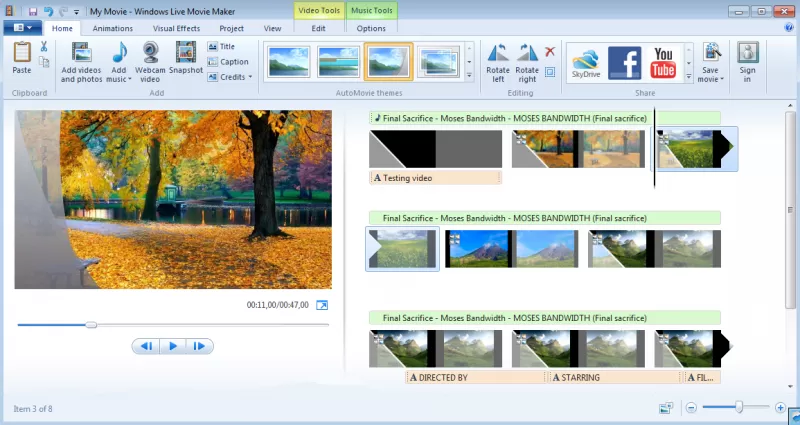This screenshot has height=425, width=800.
Task: Select the blue mountain clip in second row
Action: point(512,249)
